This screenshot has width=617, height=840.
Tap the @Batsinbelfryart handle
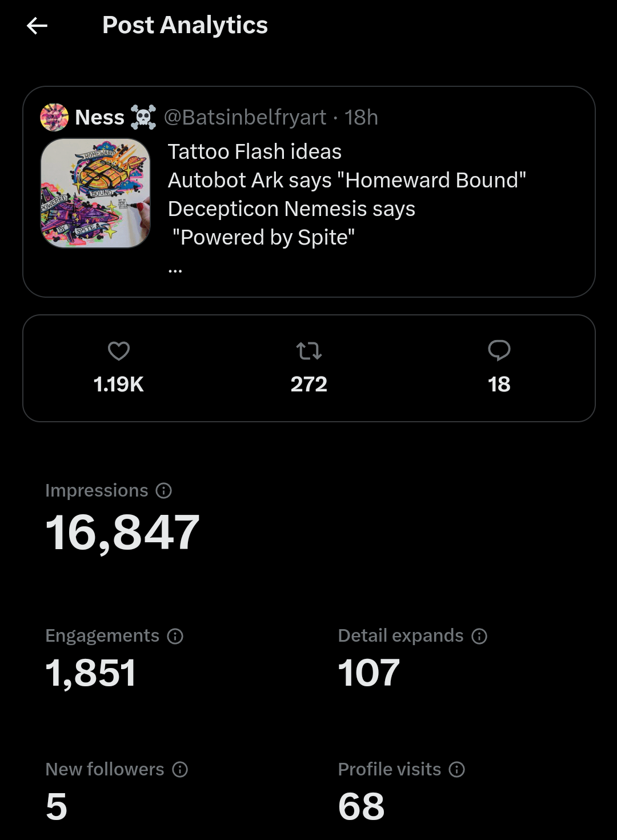245,118
